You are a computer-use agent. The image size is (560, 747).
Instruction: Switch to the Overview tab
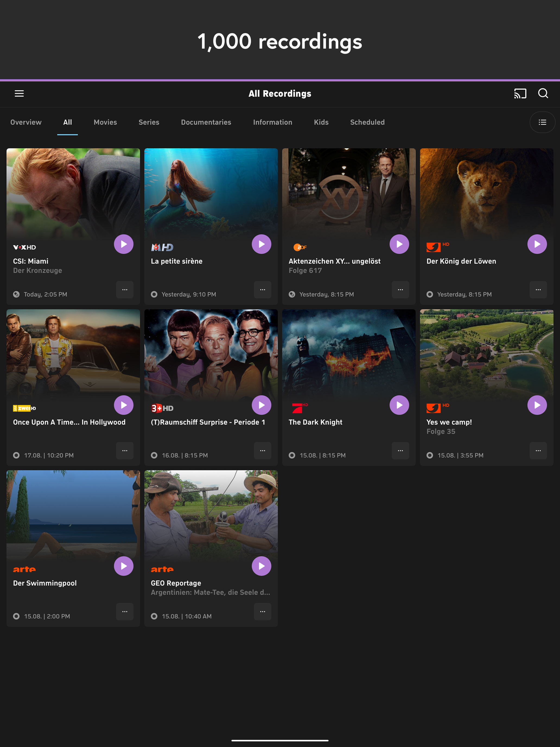(26, 122)
